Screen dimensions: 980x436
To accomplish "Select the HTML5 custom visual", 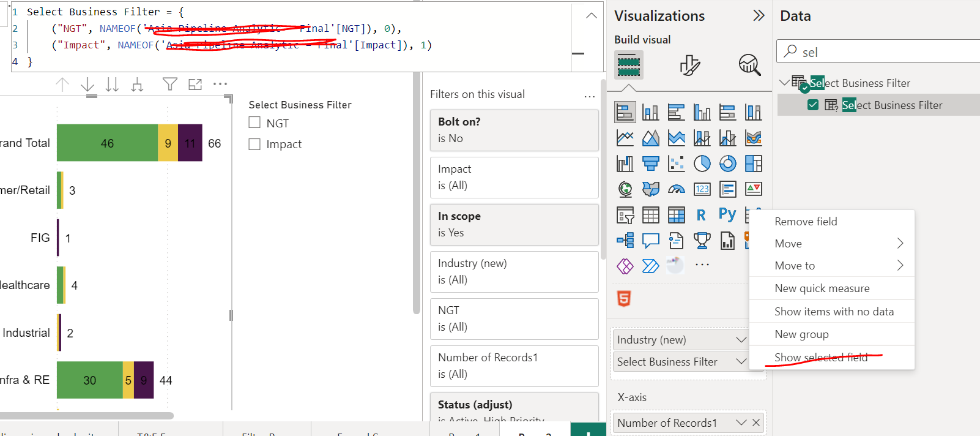I will coord(624,299).
